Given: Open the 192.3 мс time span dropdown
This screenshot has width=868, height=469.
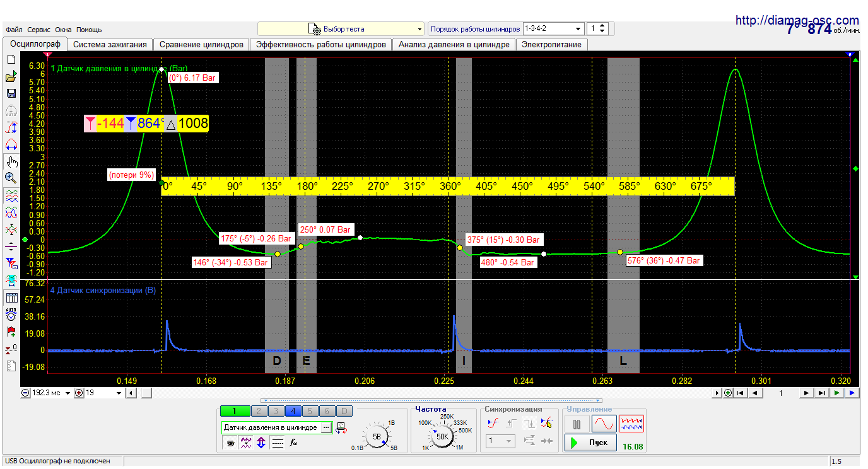Looking at the screenshot, I should click(50, 393).
